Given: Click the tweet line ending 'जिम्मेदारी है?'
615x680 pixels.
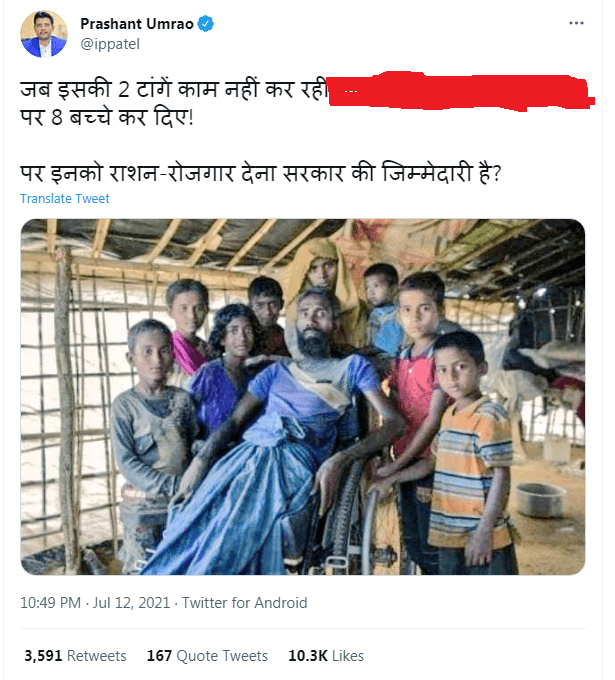Looking at the screenshot, I should tap(261, 173).
